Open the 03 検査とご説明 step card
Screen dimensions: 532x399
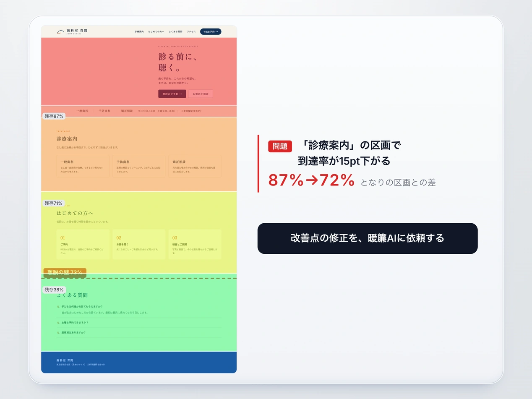(195, 244)
